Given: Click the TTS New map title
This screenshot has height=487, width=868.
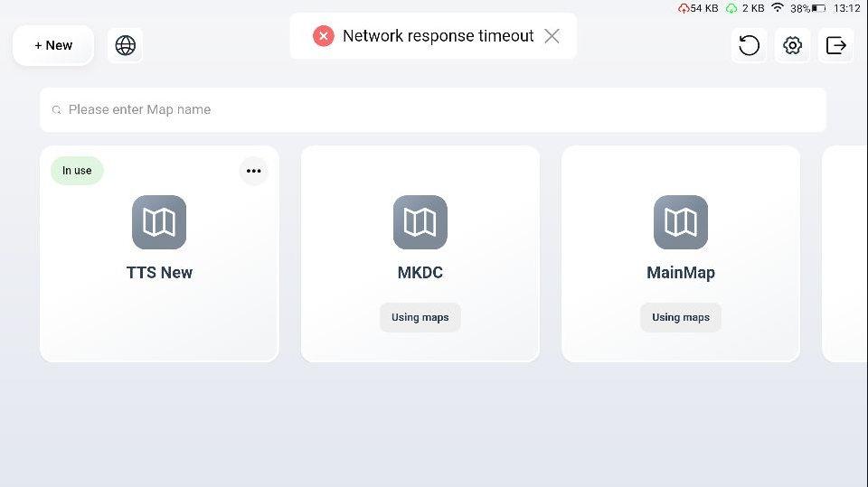Looking at the screenshot, I should click(159, 273).
